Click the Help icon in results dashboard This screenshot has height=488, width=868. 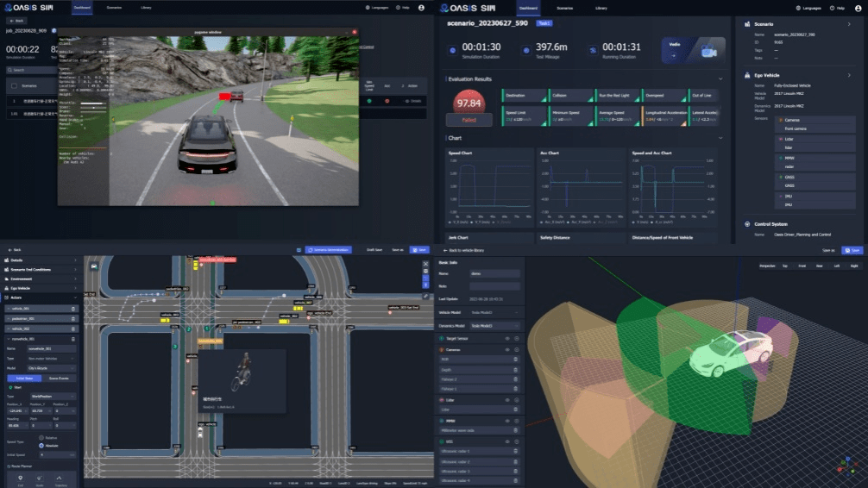pos(832,8)
